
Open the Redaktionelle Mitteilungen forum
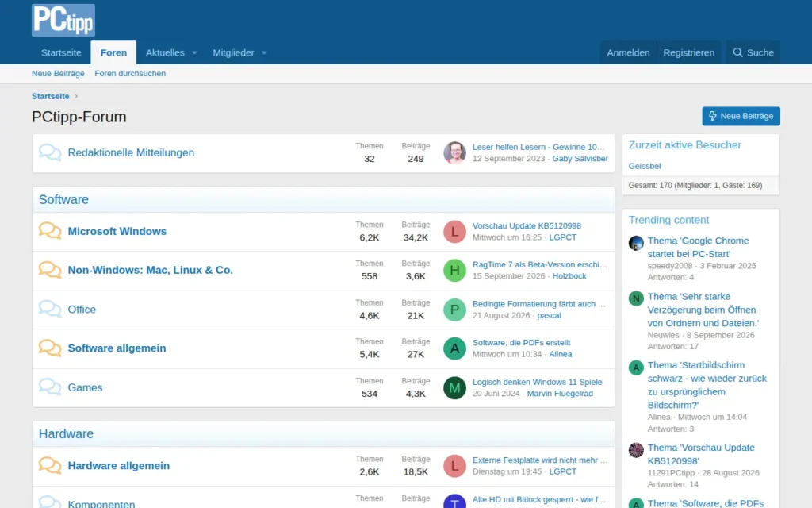[x=131, y=152]
